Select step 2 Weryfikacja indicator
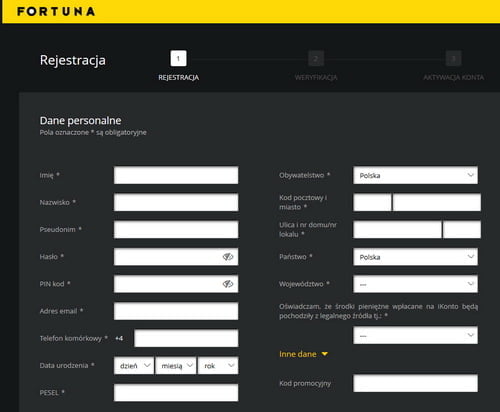 click(316, 59)
